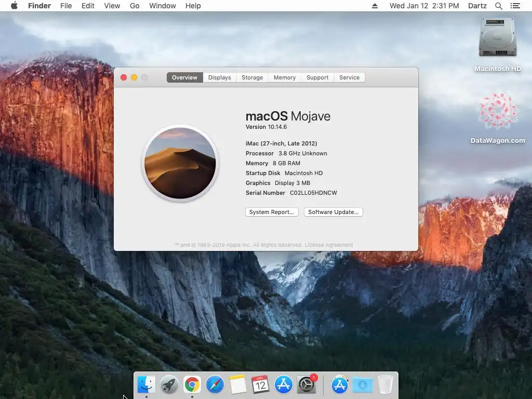
Task: Click the Display 3 MB graphics value
Action: click(x=292, y=183)
